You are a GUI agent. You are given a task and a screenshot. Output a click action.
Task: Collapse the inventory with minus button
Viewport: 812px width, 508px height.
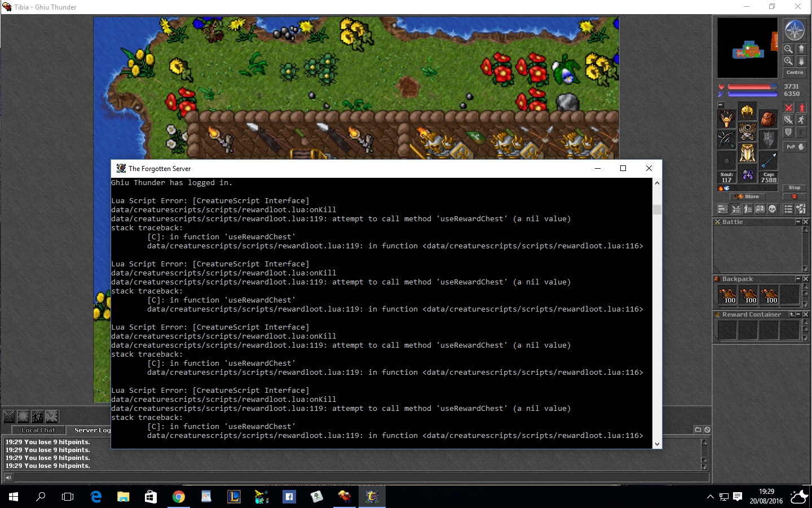click(720, 105)
